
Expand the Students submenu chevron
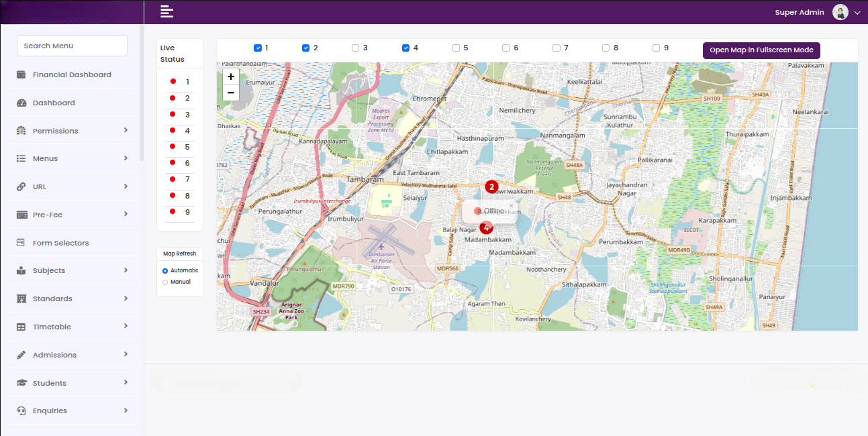click(x=126, y=382)
